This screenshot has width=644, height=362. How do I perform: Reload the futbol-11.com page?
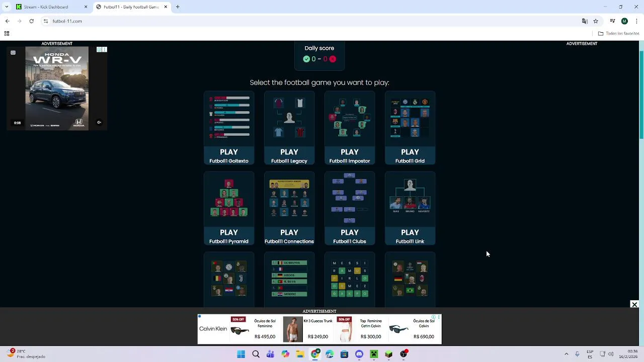click(x=31, y=21)
